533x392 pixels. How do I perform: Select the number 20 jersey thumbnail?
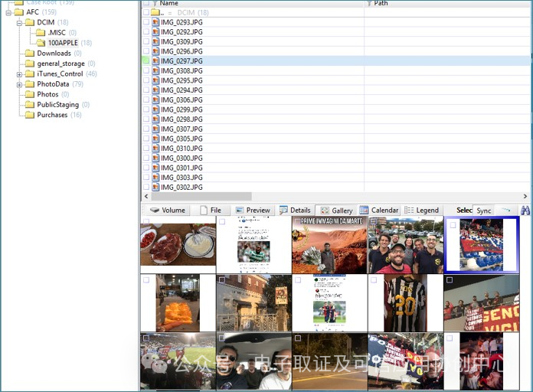click(x=406, y=303)
